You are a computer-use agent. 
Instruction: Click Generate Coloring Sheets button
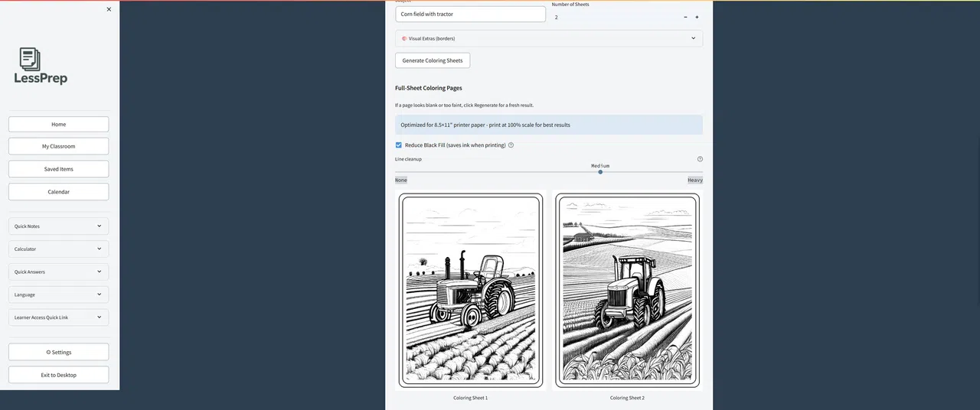[x=433, y=60]
